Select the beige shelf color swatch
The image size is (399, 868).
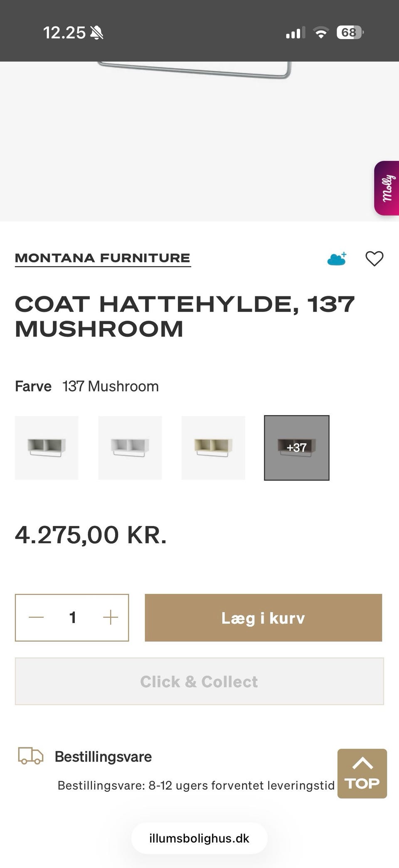click(213, 448)
